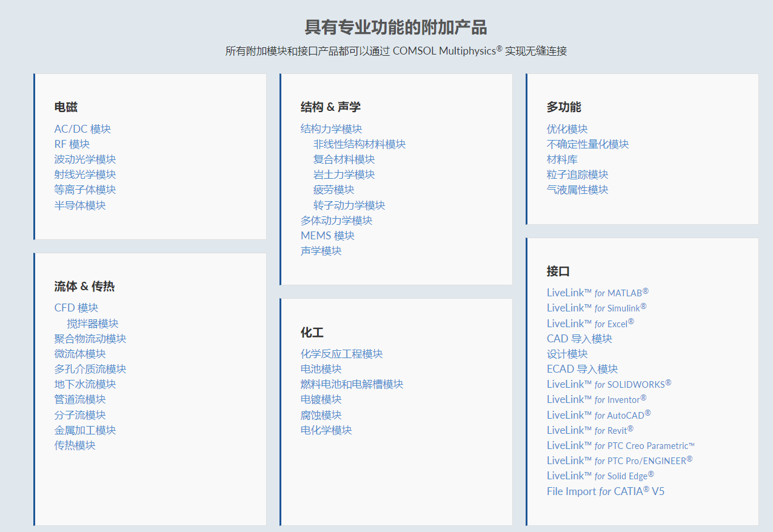Click the 电池模块 link
Screen dimensions: 773x532
click(321, 369)
